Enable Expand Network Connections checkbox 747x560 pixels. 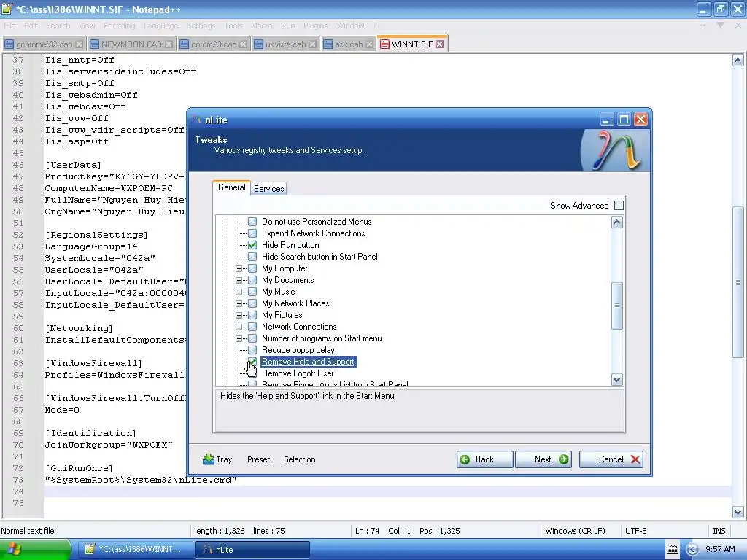click(252, 233)
